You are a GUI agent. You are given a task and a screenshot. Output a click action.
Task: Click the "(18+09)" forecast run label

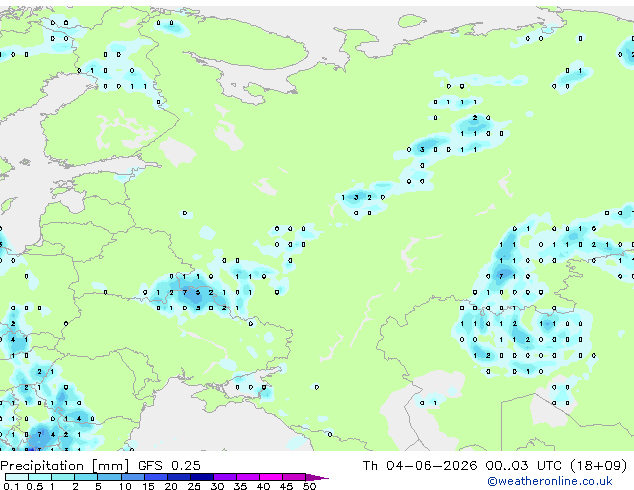599,466
